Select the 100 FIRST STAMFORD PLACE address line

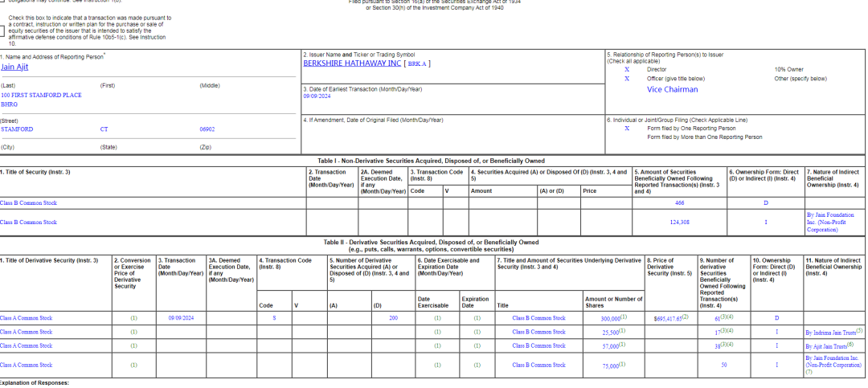pyautogui.click(x=42, y=96)
